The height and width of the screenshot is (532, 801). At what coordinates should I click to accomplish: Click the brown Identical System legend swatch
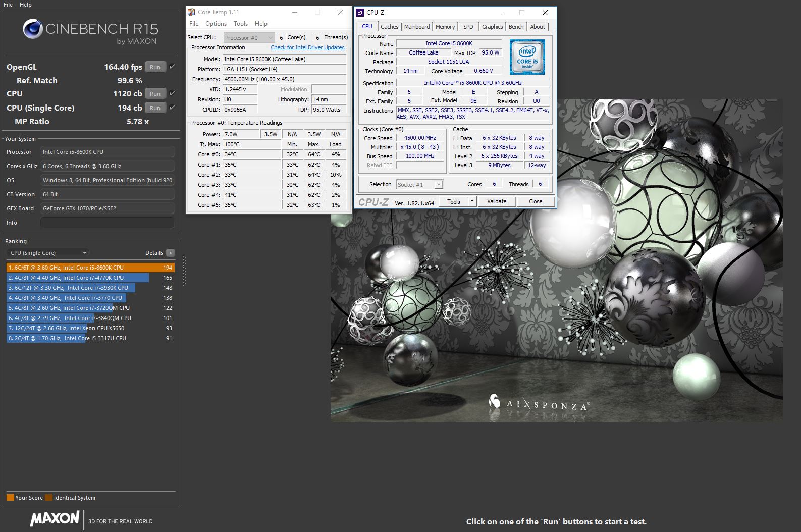48,498
